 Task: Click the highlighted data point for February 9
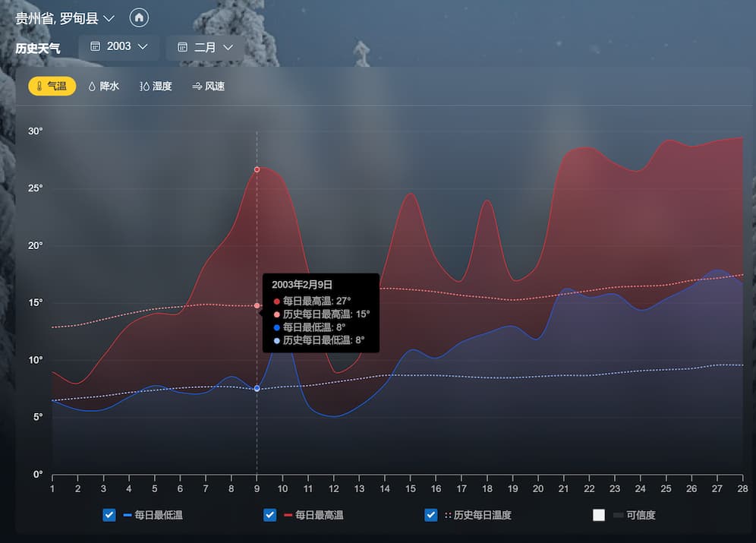click(x=257, y=169)
